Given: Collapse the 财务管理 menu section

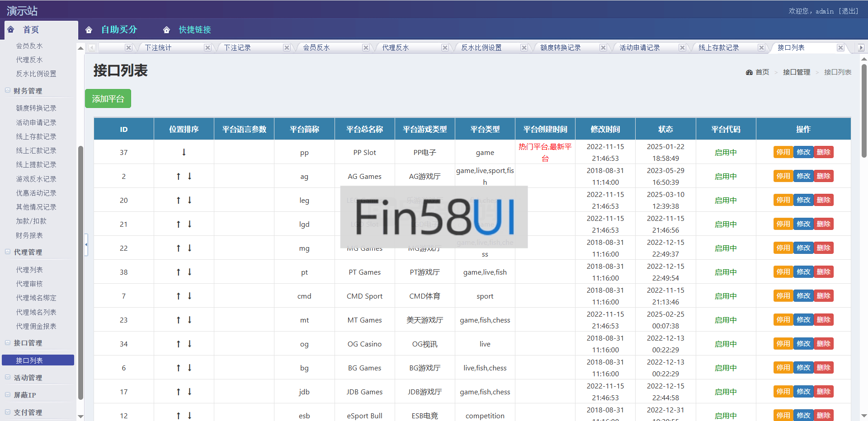Looking at the screenshot, I should [8, 90].
